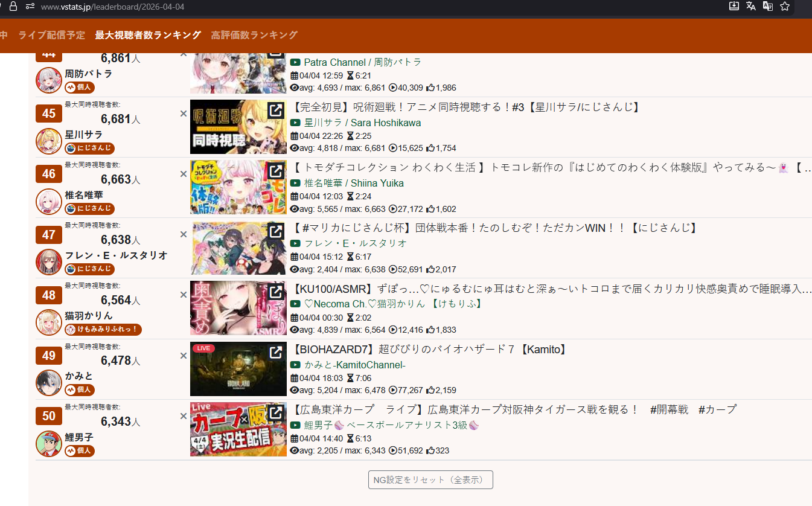Click the BIOHAZARD LIVE thumbnail
The width and height of the screenshot is (812, 506).
click(238, 369)
